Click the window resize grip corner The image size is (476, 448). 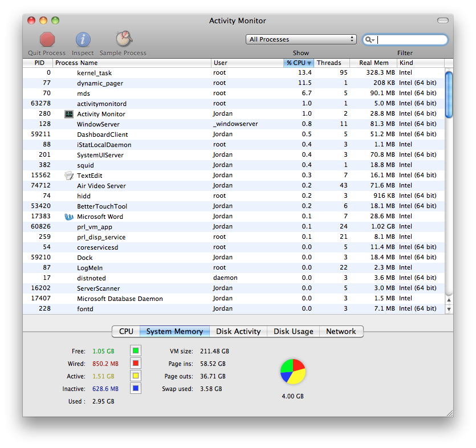tap(450, 413)
